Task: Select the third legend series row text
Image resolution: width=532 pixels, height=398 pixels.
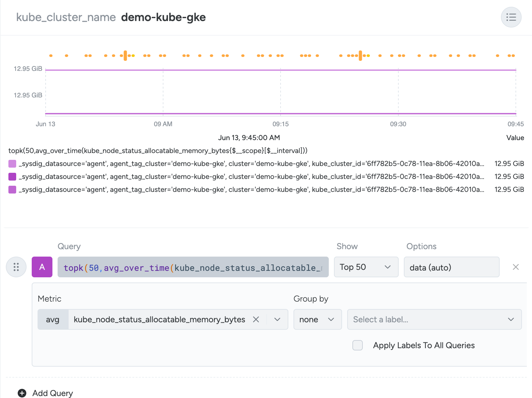Action: point(251,190)
